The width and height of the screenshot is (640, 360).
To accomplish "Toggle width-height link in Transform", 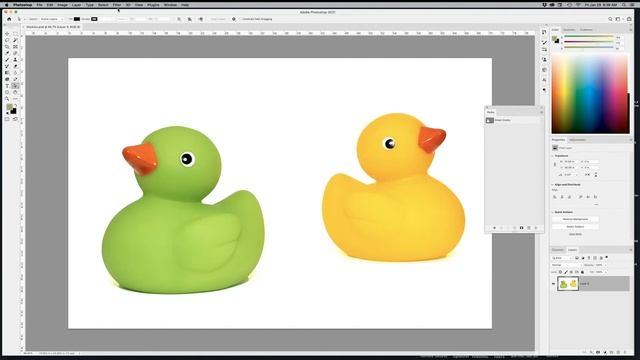I will (555, 164).
